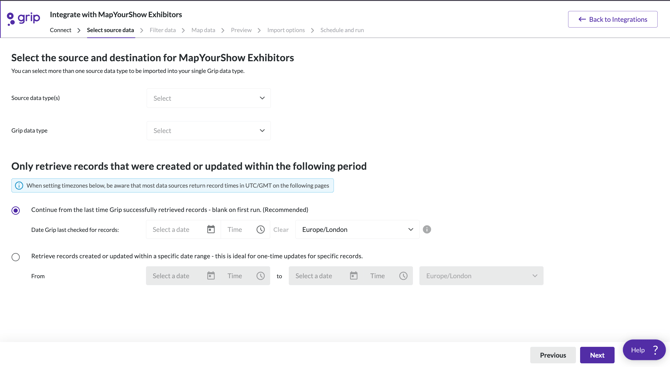Click heading 'Only retrieve records that were created'
Image resolution: width=670 pixels, height=367 pixels.
click(x=189, y=166)
